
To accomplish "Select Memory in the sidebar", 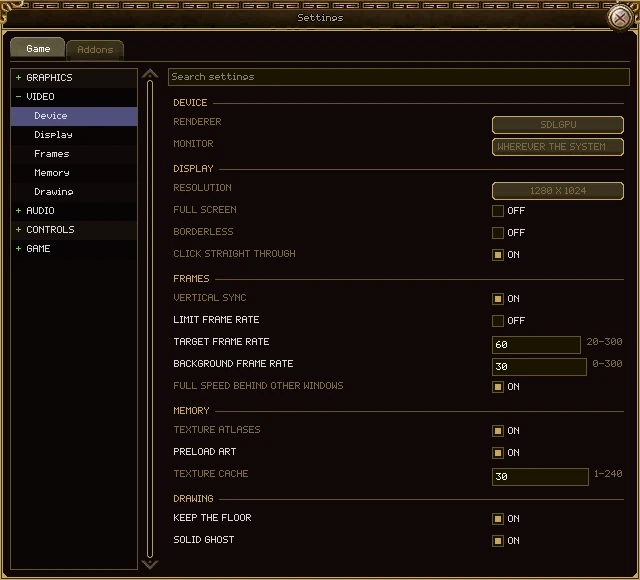I will point(74,173).
